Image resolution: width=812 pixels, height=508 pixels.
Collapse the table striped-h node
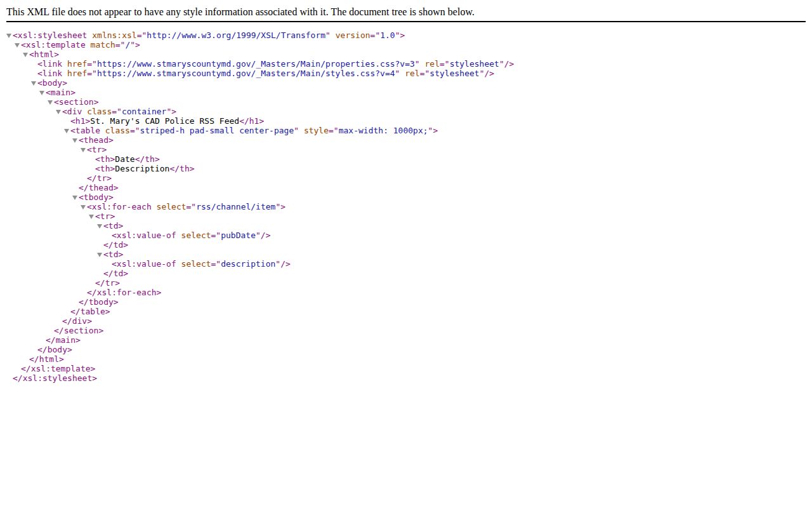click(67, 131)
